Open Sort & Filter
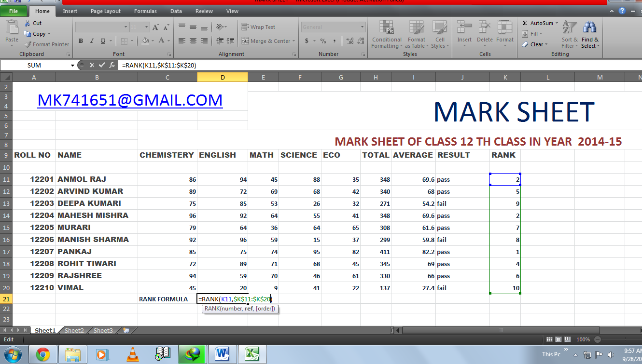The height and width of the screenshot is (364, 642). 569,34
